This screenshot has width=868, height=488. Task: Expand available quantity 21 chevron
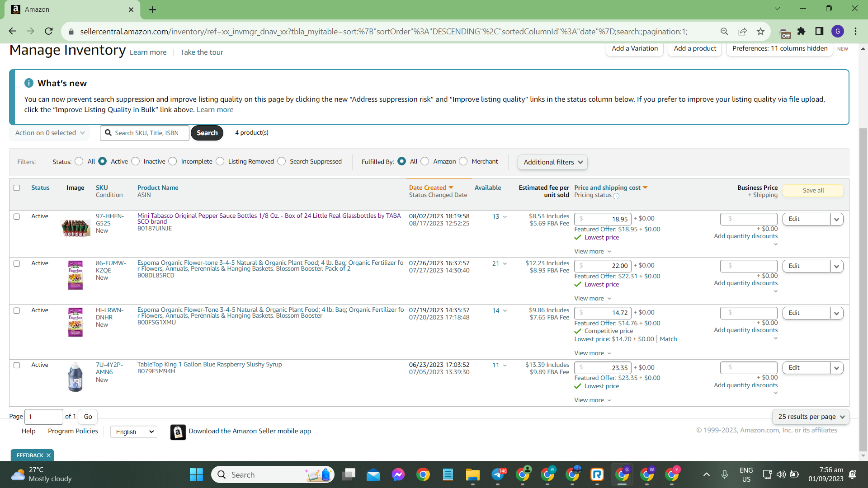[505, 264]
